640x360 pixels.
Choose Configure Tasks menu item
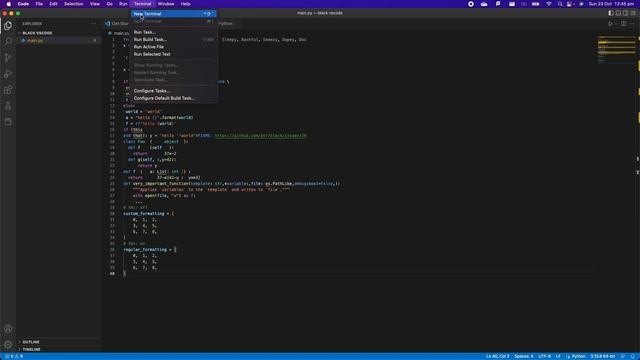coord(173,91)
